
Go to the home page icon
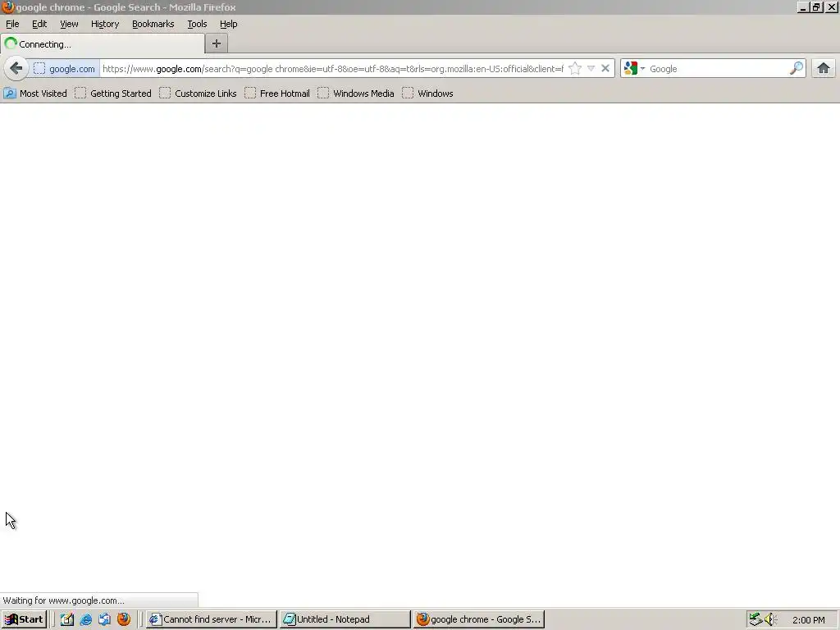824,69
